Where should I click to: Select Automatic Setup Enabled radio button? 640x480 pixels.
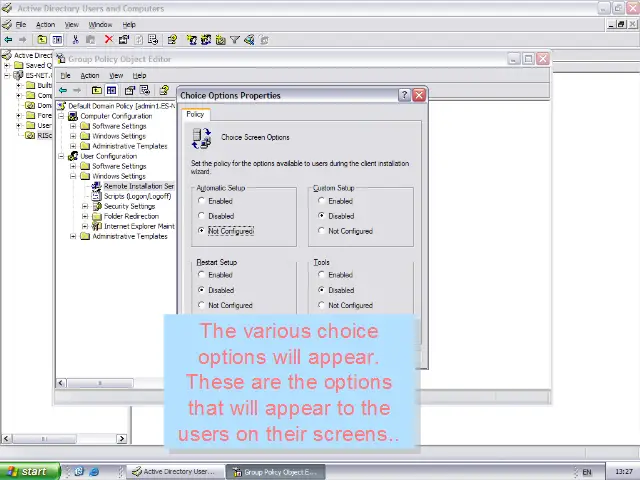tap(201, 201)
